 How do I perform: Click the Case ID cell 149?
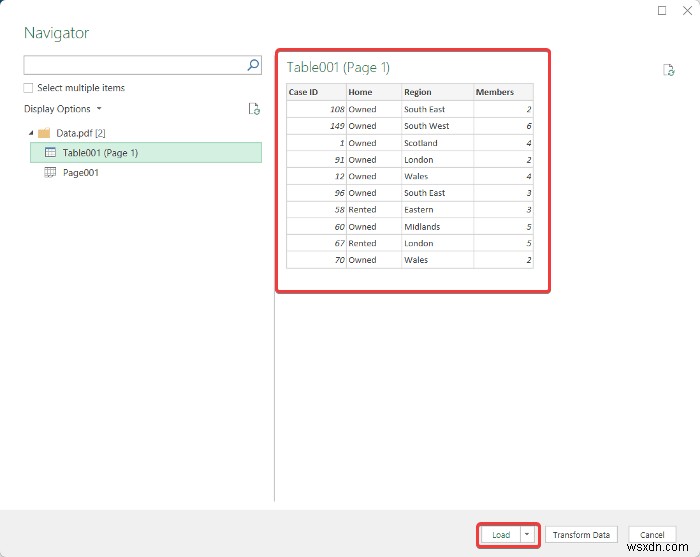(317, 126)
